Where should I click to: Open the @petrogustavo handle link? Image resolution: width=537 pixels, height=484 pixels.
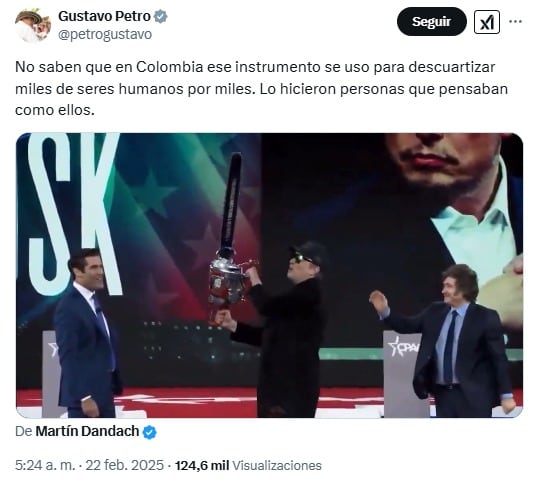[x=105, y=35]
